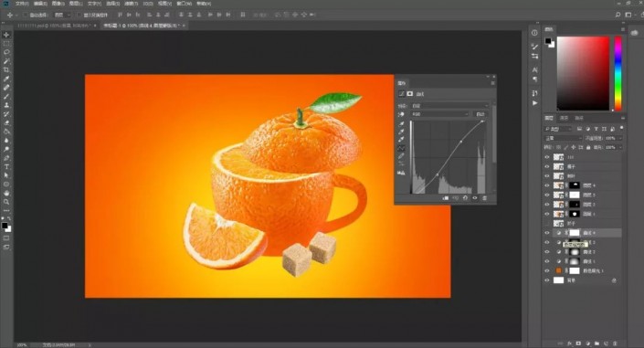Toggle visibility of the 颜色填充 1 layer
This screenshot has height=348, width=644.
pos(547,270)
